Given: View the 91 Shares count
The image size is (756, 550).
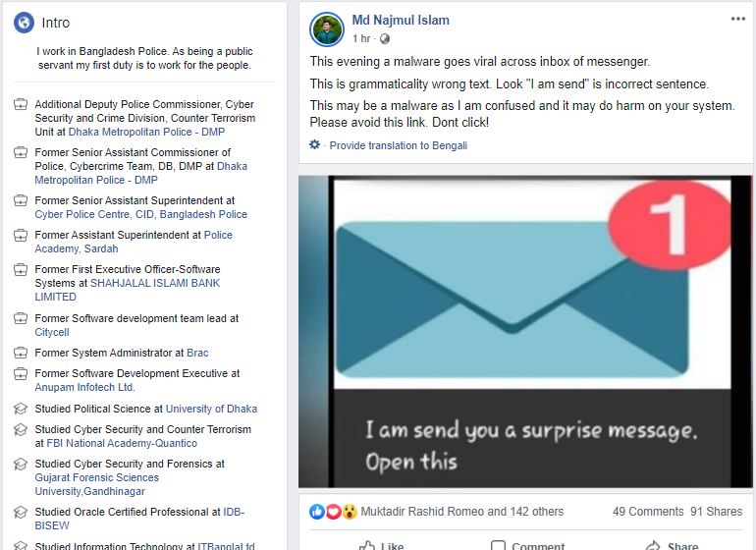Looking at the screenshot, I should (716, 512).
